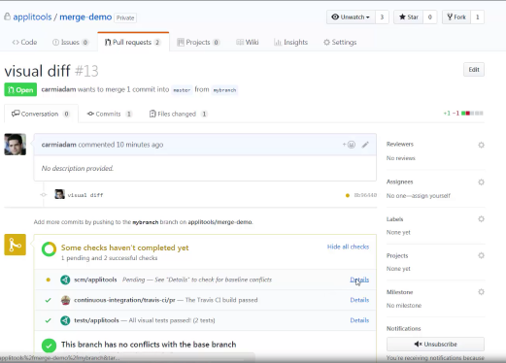
Task: Open the Labels gear menu
Action: point(481,219)
